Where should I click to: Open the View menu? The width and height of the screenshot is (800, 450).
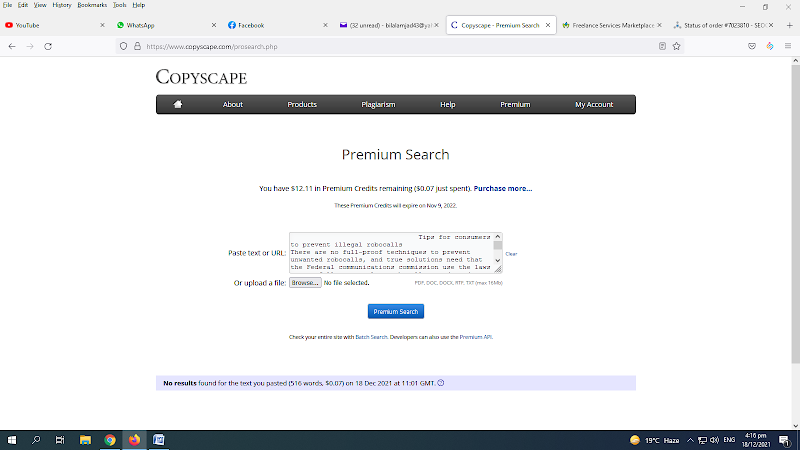tap(40, 5)
